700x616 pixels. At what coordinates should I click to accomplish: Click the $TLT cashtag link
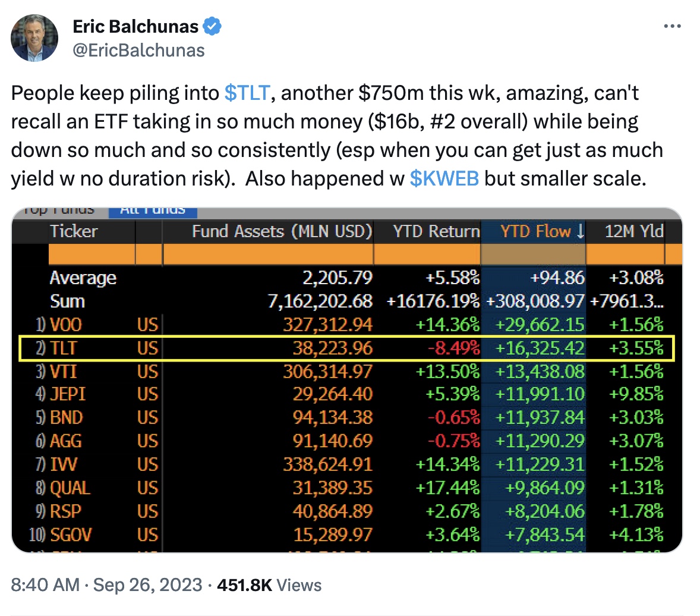[247, 93]
